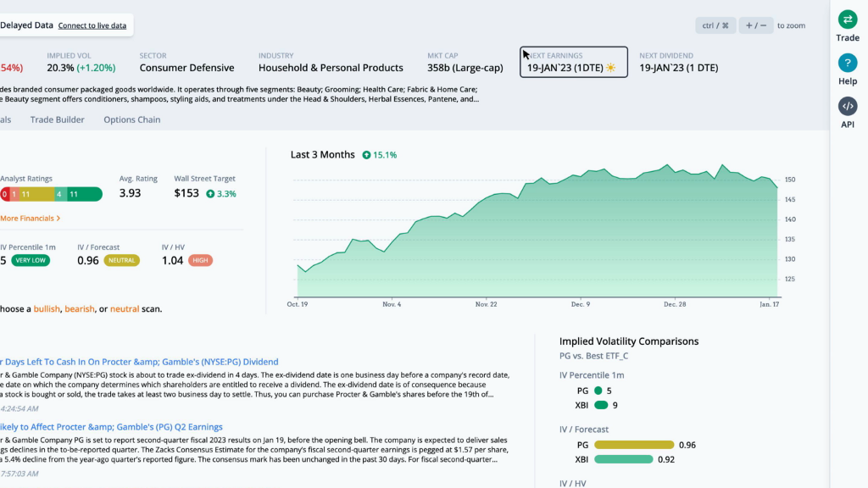
Task: Click the + / − zoom key badge
Action: point(756,25)
